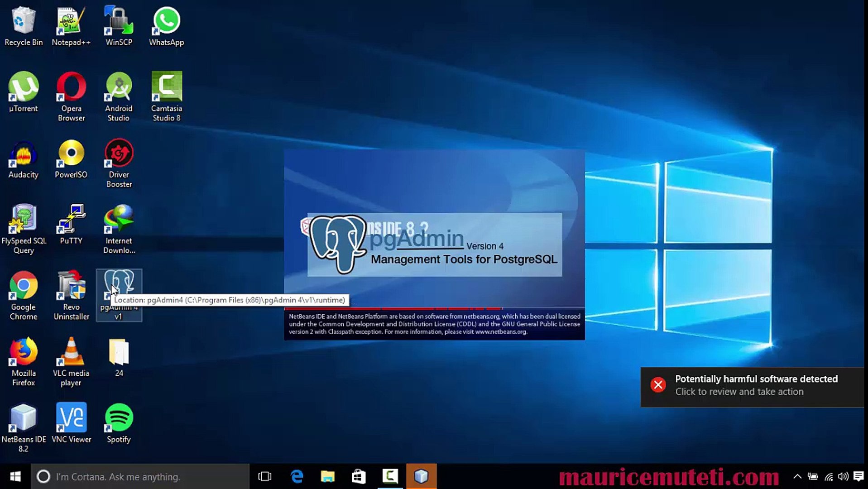Show hidden system tray icons
Screen dimensions: 868x489
click(x=797, y=476)
